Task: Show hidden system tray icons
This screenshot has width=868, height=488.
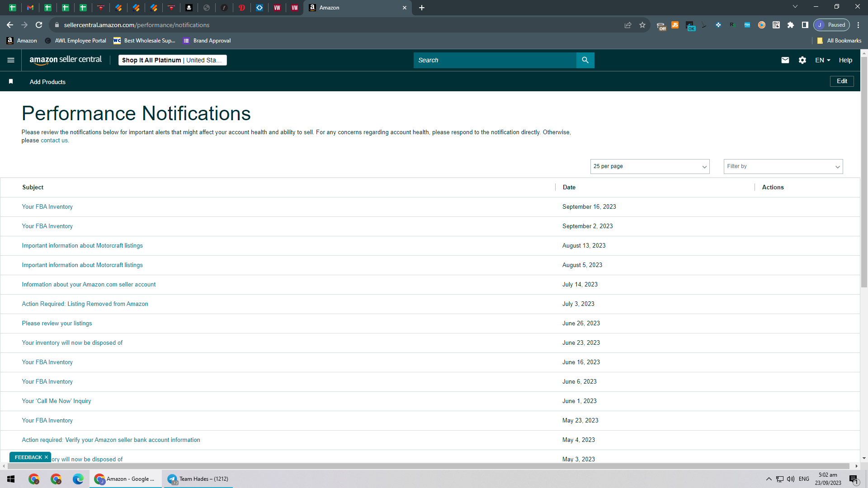Action: coord(769,479)
